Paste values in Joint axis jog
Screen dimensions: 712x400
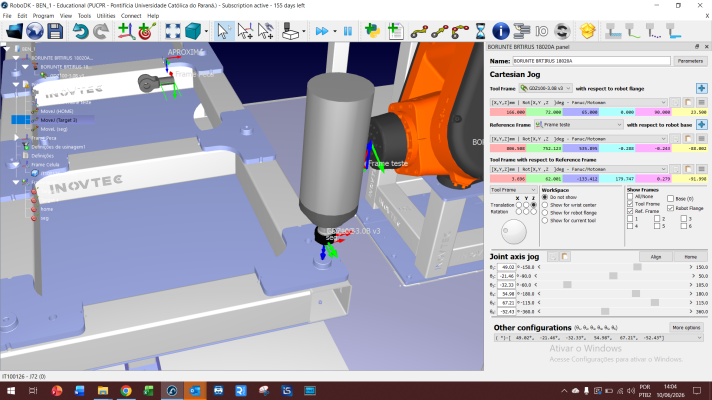(565, 257)
